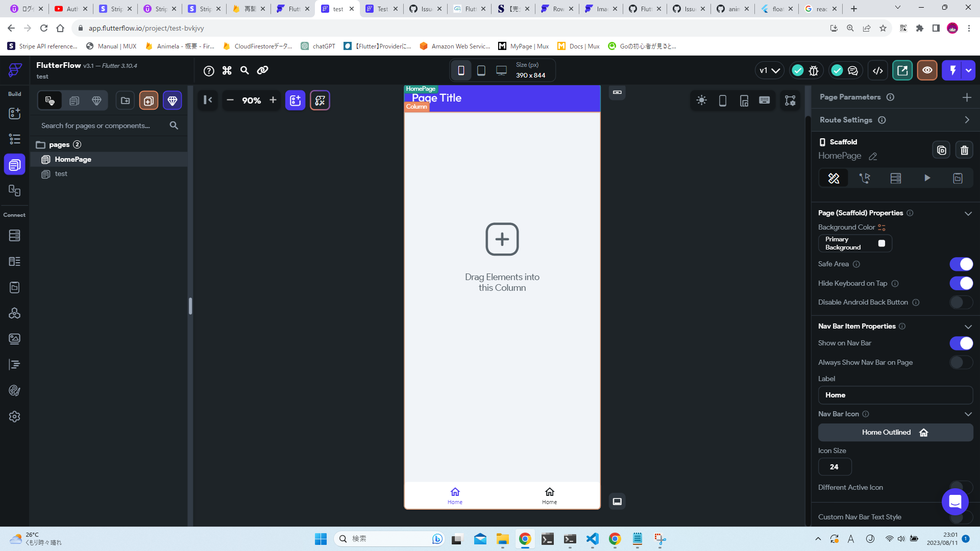This screenshot has height=551, width=980.
Task: Select the Theme Settings paintbrush icon
Action: tap(14, 390)
